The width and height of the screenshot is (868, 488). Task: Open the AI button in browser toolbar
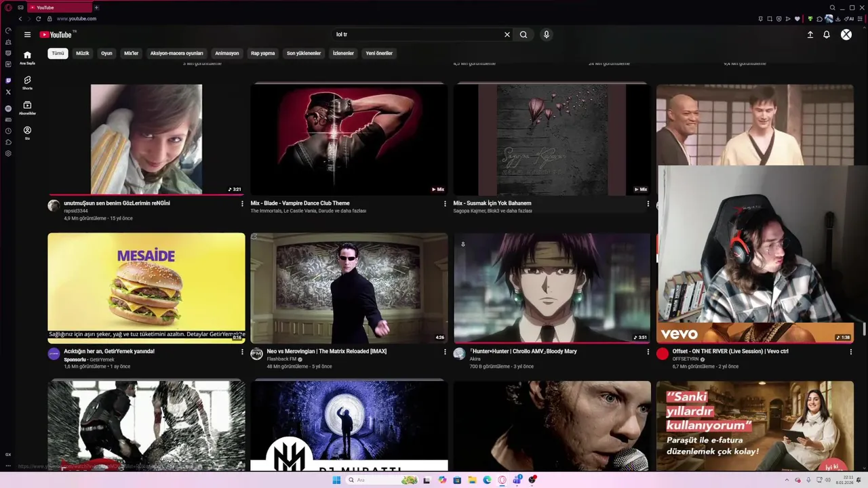click(x=850, y=19)
